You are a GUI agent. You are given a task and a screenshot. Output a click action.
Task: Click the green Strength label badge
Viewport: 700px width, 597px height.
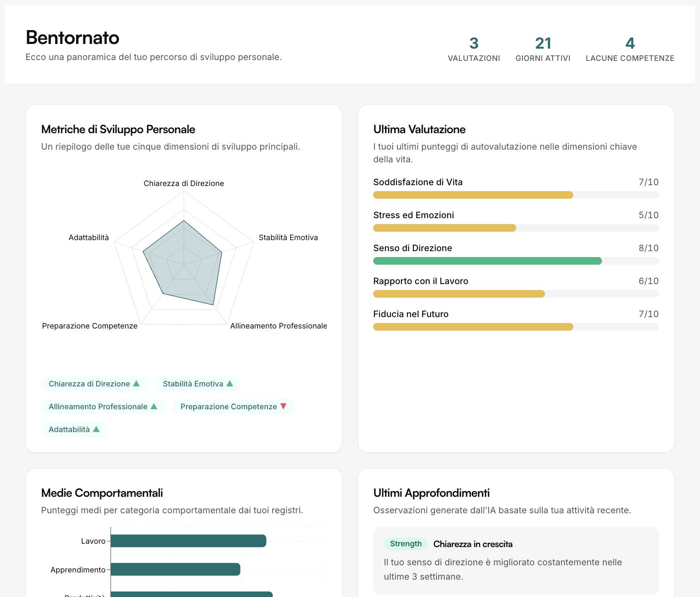(x=405, y=543)
